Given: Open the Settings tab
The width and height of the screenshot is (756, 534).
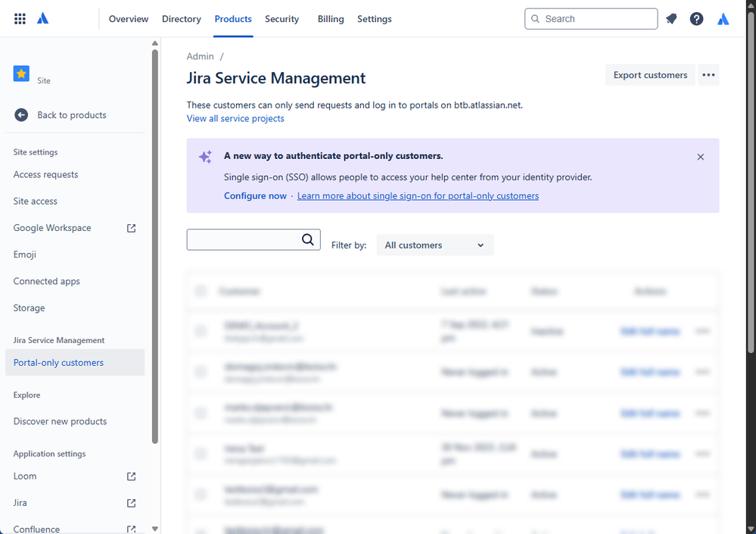Looking at the screenshot, I should [374, 19].
